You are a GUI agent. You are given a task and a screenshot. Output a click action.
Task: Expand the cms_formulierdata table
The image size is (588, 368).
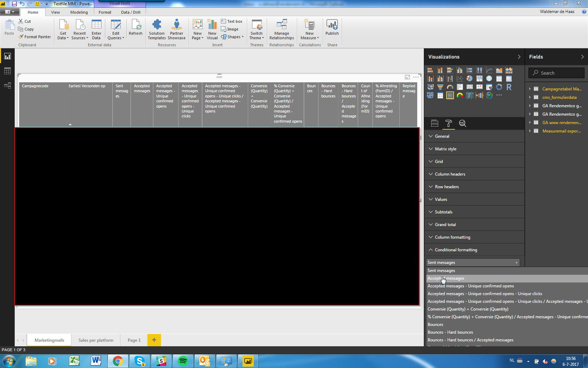click(x=530, y=97)
